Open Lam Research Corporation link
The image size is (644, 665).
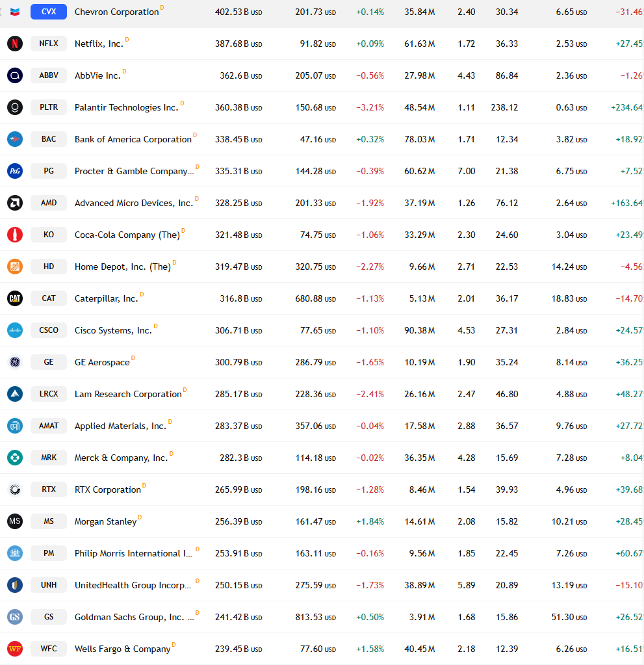128,394
